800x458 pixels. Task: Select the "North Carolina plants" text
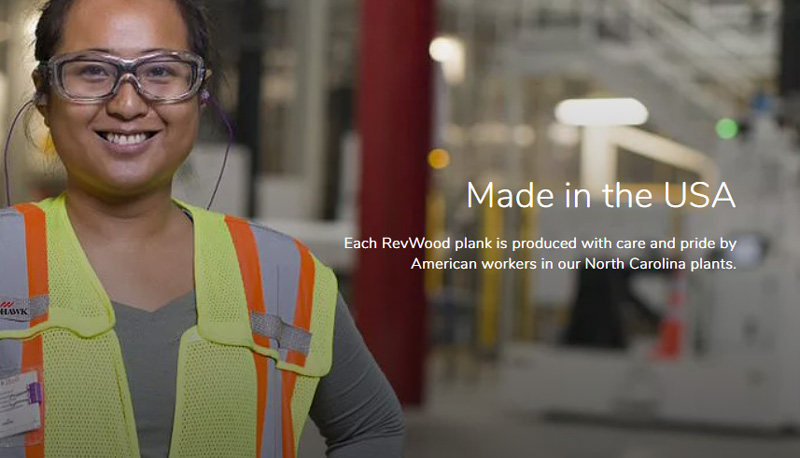pos(660,264)
